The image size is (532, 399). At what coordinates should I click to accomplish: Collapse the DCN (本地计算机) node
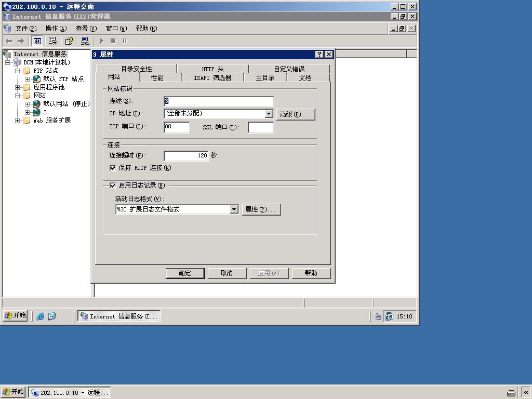point(7,62)
